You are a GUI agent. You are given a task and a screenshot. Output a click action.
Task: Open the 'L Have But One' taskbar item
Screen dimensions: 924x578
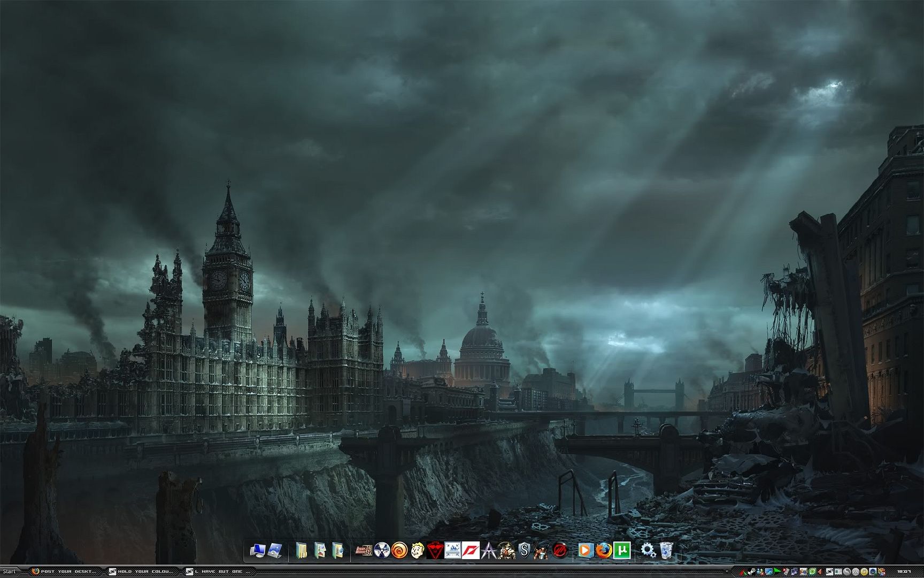coord(217,572)
